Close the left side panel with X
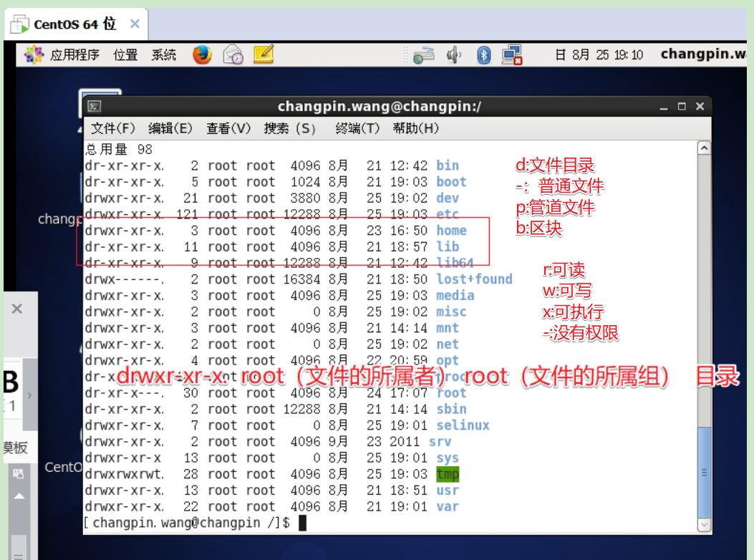 (x=17, y=309)
